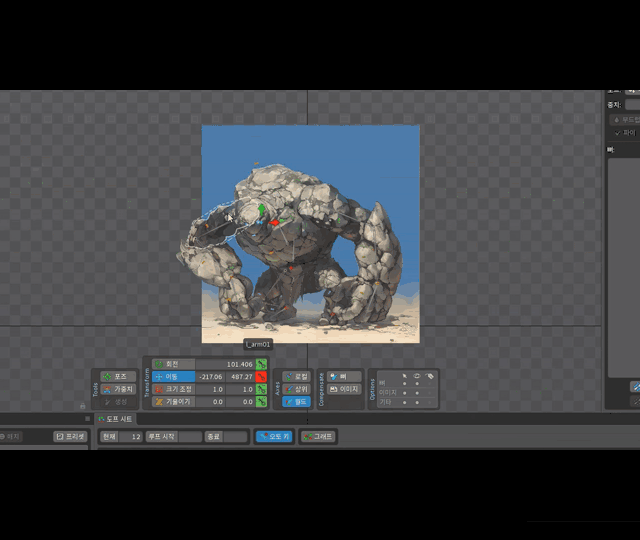Select the 상위 (Parent) axes mode
The image size is (640, 540).
point(296,389)
